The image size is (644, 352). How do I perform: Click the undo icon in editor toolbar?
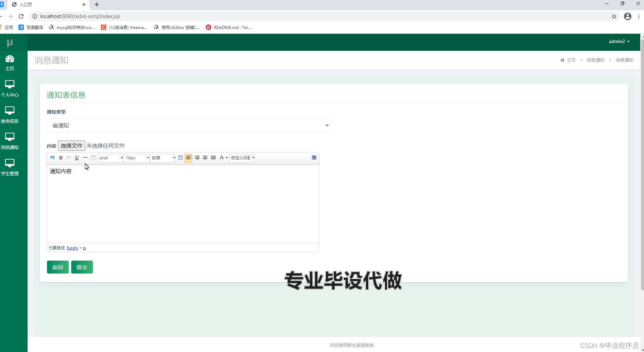click(52, 158)
